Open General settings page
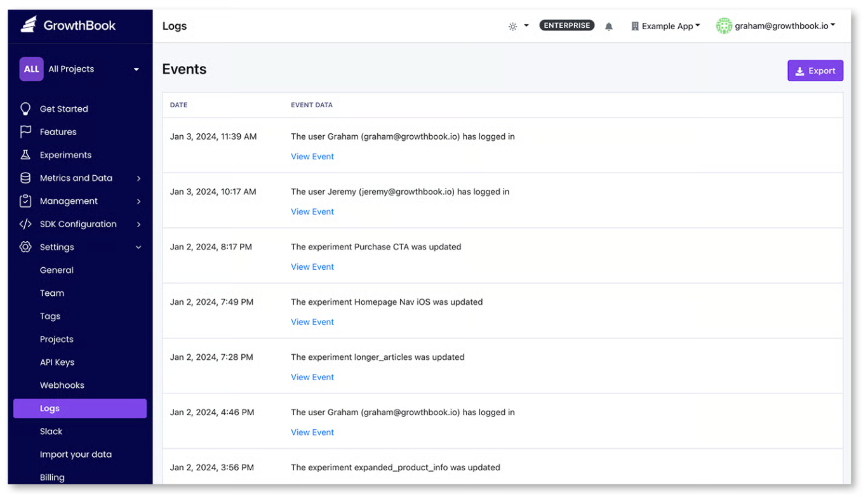Viewport: 868px width, 497px height. click(57, 270)
